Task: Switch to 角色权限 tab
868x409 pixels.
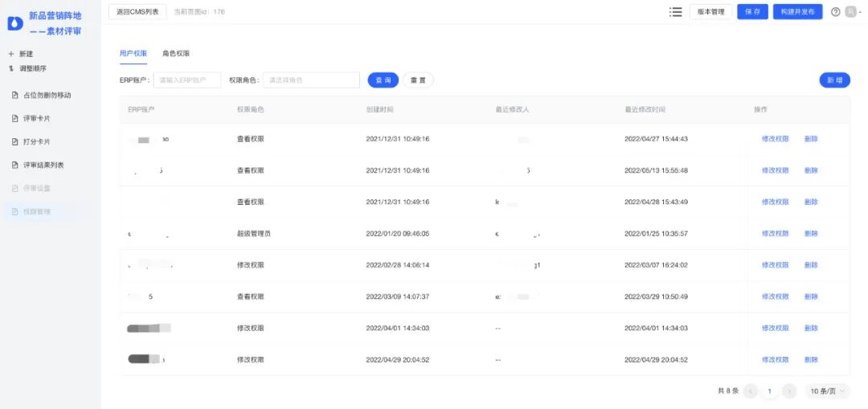Action: pos(176,54)
